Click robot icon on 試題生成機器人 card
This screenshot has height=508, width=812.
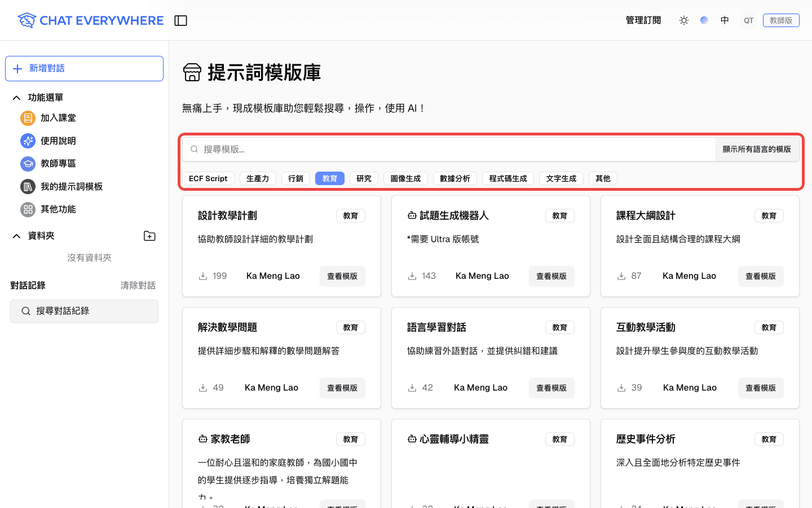(x=412, y=216)
